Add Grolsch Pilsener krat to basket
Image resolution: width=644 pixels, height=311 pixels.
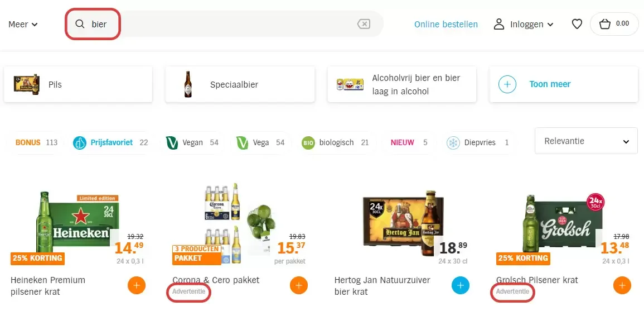click(622, 285)
